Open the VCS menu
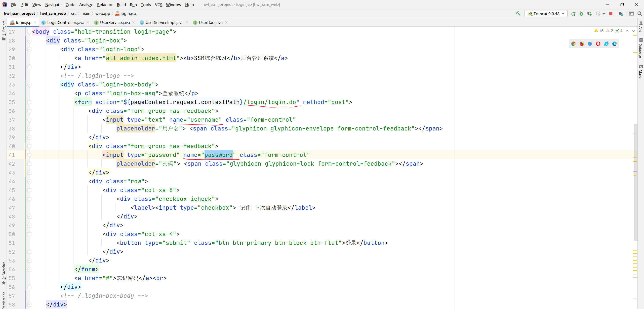The image size is (644, 309). click(x=158, y=5)
